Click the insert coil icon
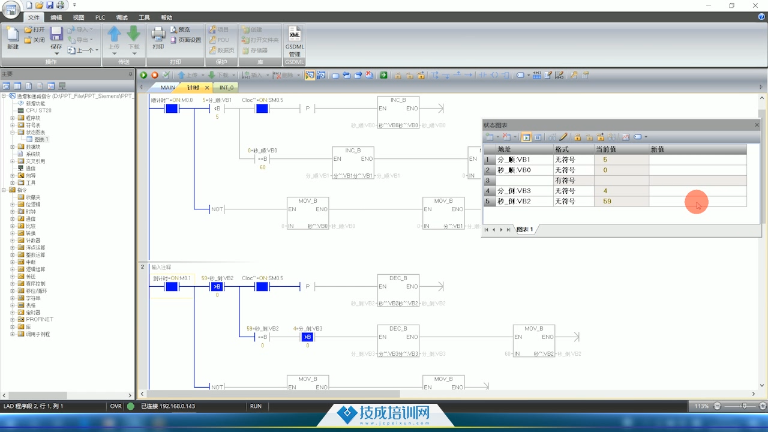Viewport: 768px width, 432px height. [x=494, y=75]
